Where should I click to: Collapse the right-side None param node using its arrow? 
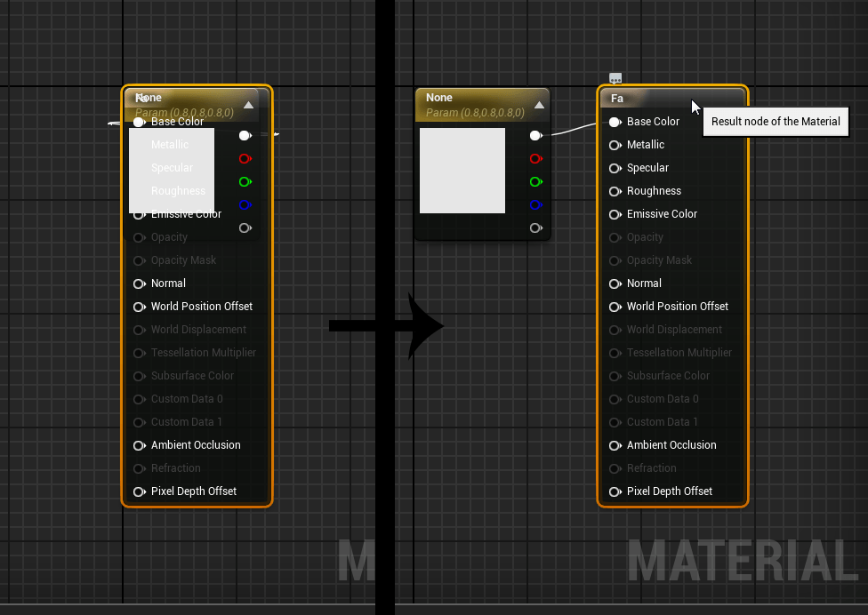(538, 105)
